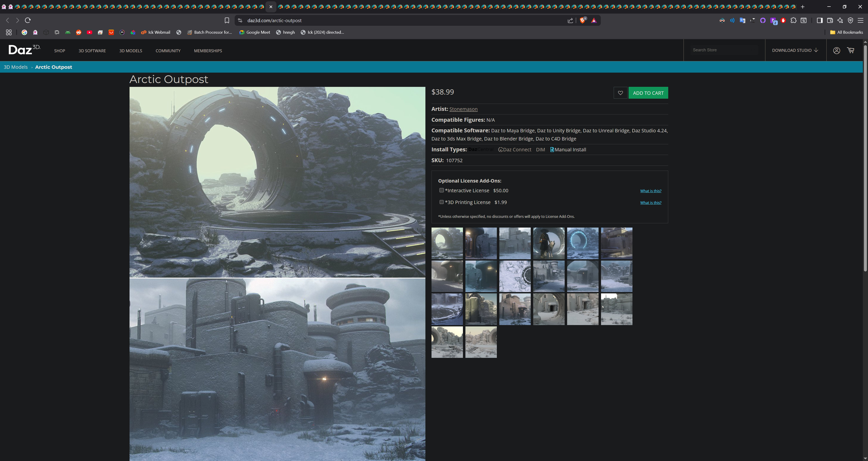Click the ADD TO CART button
The height and width of the screenshot is (461, 868).
(648, 93)
